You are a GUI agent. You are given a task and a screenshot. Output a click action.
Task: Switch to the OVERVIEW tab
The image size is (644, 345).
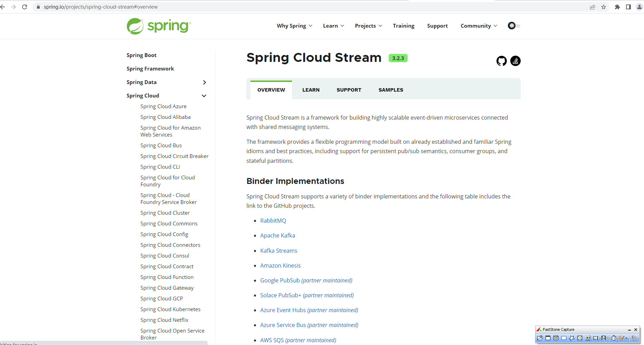(x=271, y=90)
